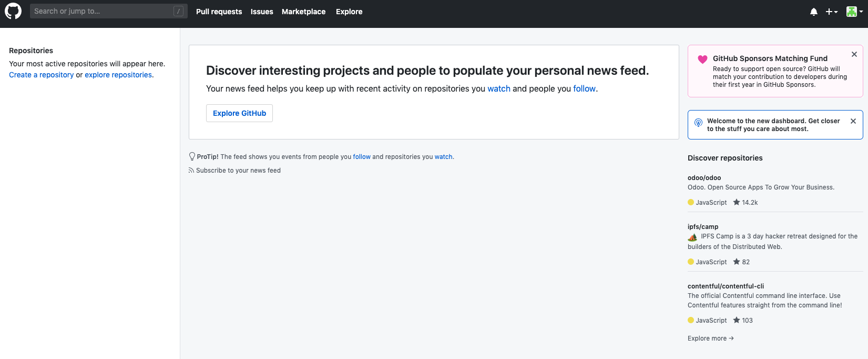Click the star icon for odoo/odoo
The image size is (868, 359).
737,202
